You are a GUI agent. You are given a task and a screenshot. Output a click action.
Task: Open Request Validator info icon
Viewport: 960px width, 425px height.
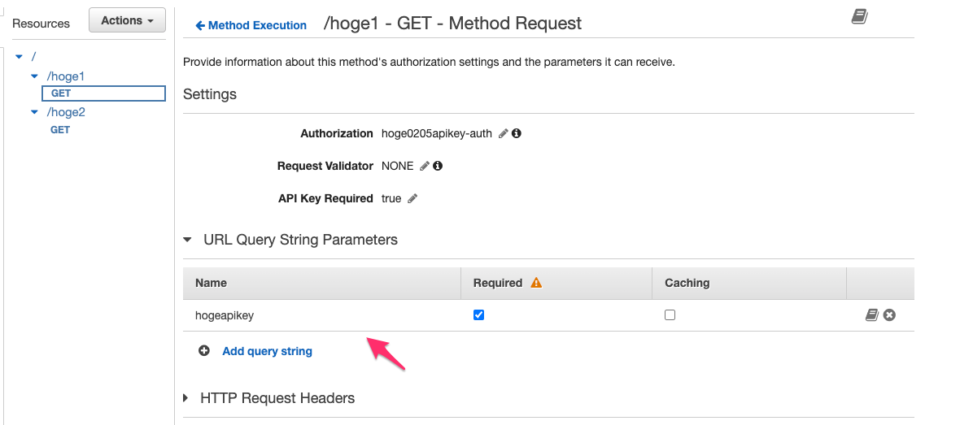(x=437, y=166)
